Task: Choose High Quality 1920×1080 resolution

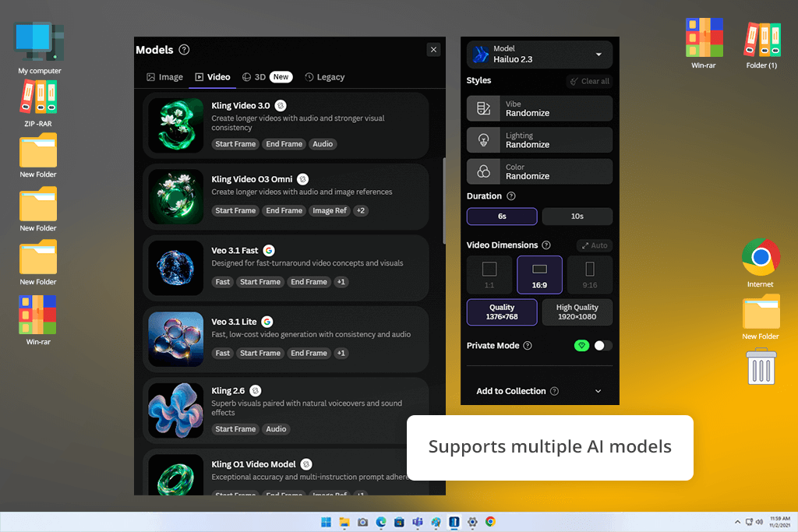Action: click(577, 312)
